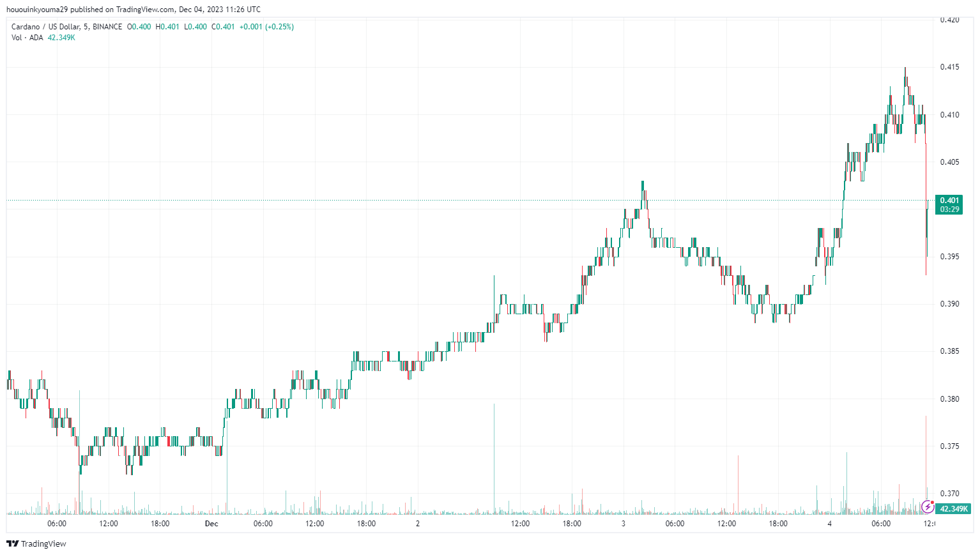
Task: Click the low value L0.400
Action: (195, 27)
